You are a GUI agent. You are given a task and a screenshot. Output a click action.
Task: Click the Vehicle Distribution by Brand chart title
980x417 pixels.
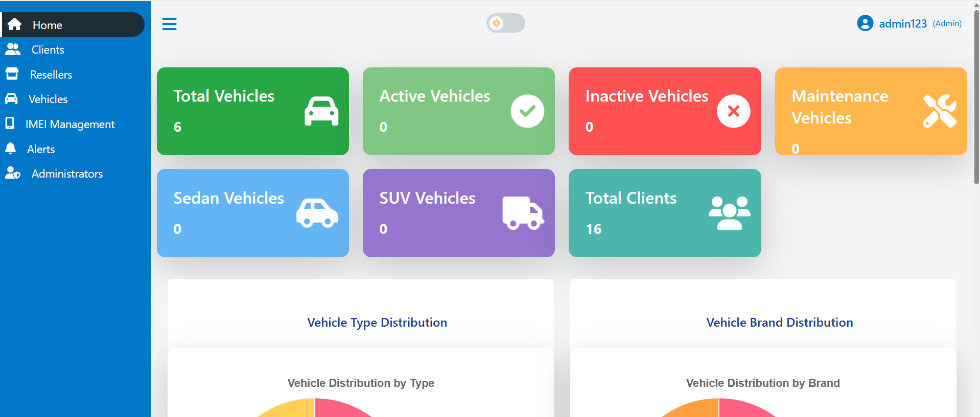[763, 383]
